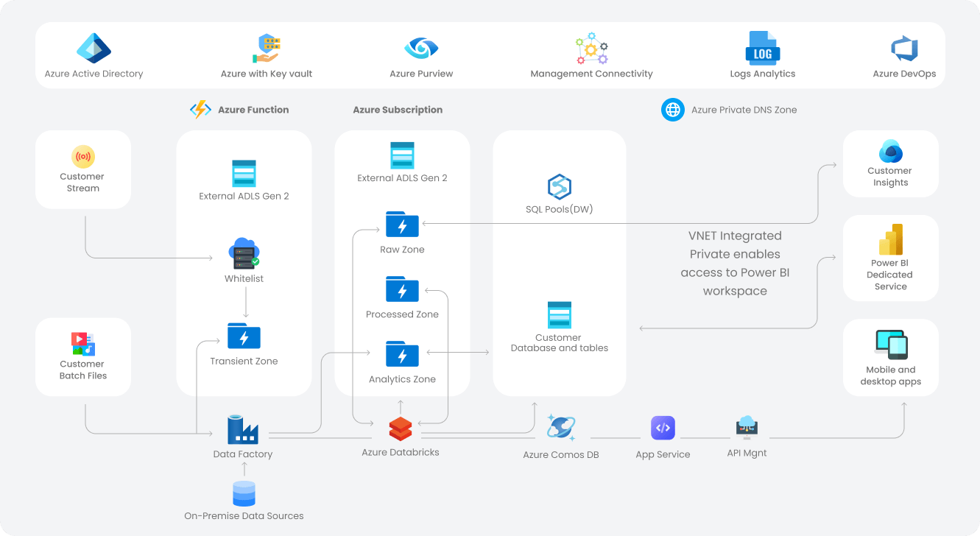Click the Management Connectivity gears icon
Screen dimensions: 980x536
[x=591, y=49]
